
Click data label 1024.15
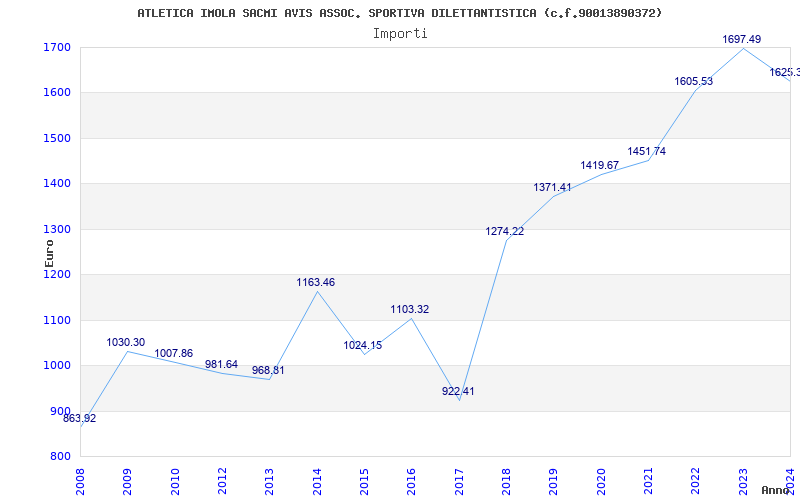click(363, 345)
